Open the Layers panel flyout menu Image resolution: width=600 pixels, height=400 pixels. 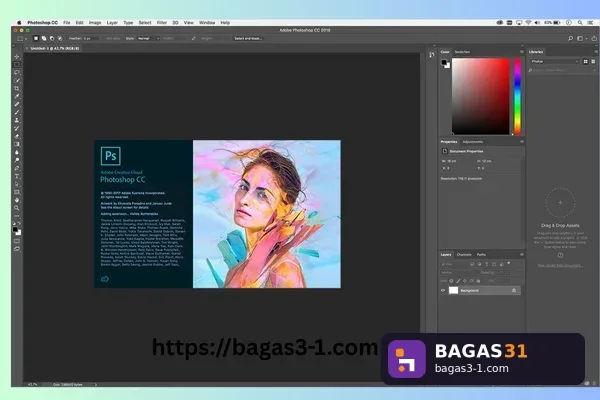(521, 255)
